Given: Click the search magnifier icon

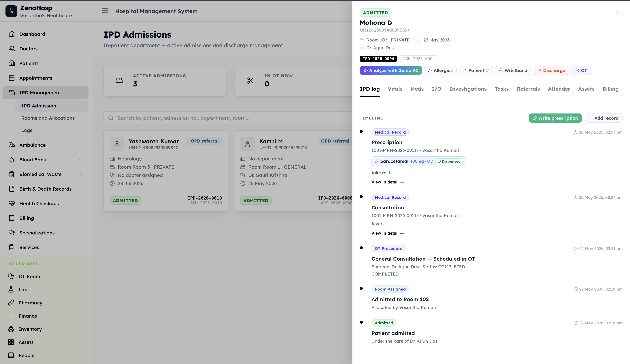Looking at the screenshot, I should (111, 118).
